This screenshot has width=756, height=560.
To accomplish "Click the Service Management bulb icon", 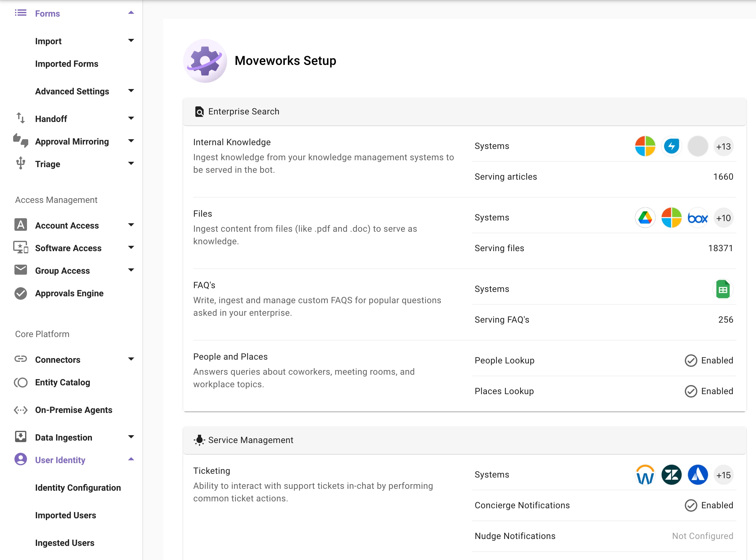I will [200, 440].
